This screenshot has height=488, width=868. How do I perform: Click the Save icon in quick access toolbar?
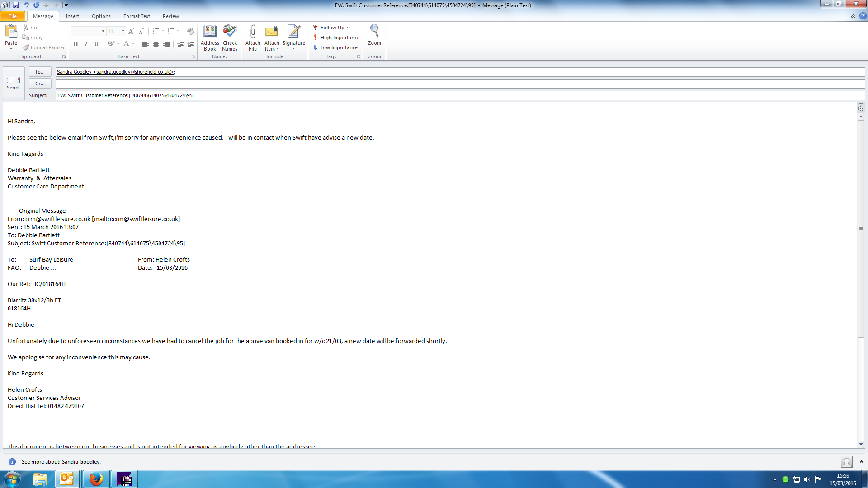point(16,5)
